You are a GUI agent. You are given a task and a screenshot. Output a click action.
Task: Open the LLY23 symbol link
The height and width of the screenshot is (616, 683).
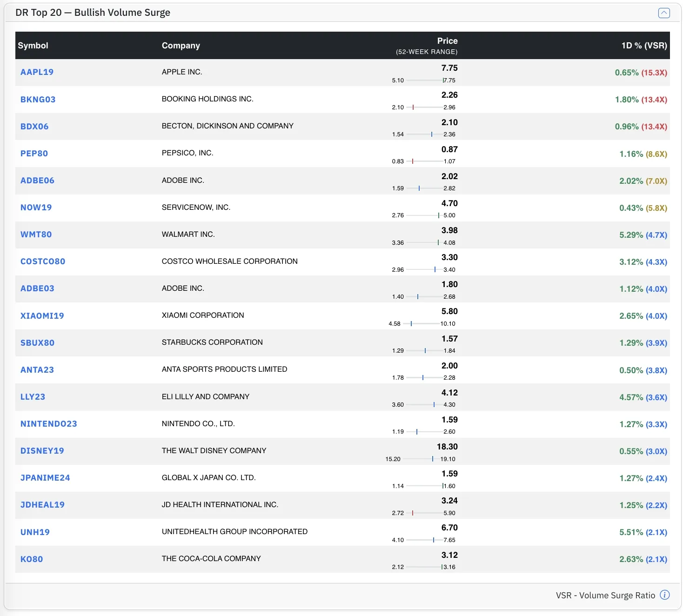pos(33,396)
